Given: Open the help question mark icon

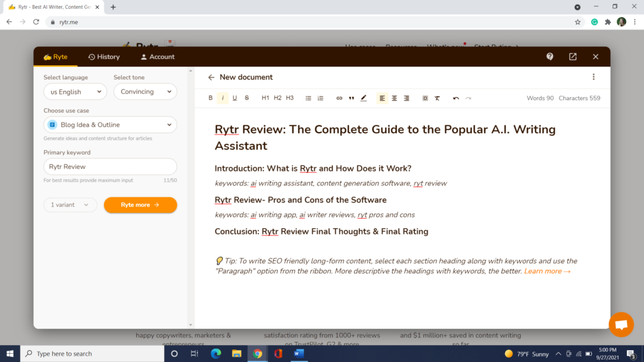Looking at the screenshot, I should 550,57.
